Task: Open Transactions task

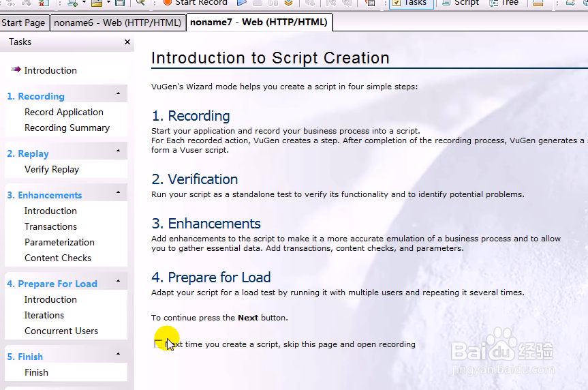Action: point(50,227)
